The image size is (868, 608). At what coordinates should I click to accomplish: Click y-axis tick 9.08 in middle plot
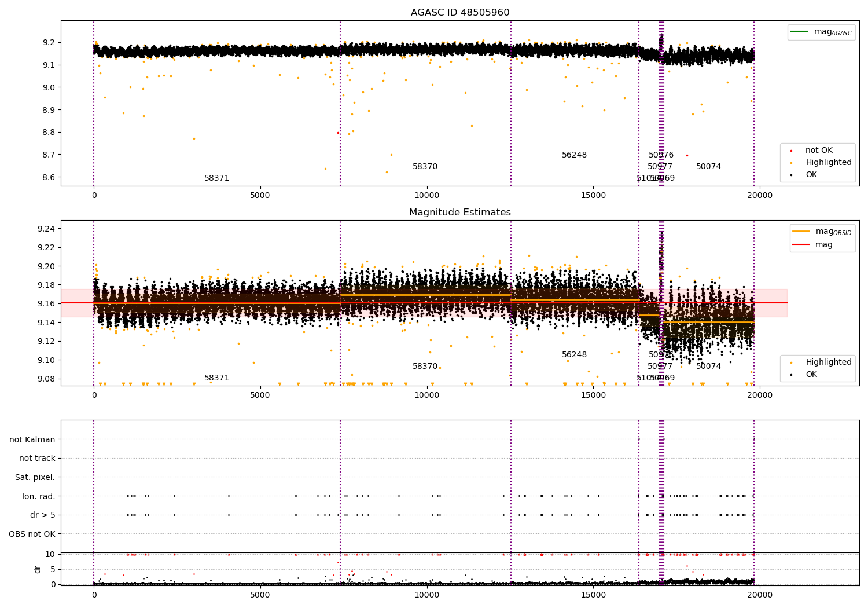[x=46, y=379]
